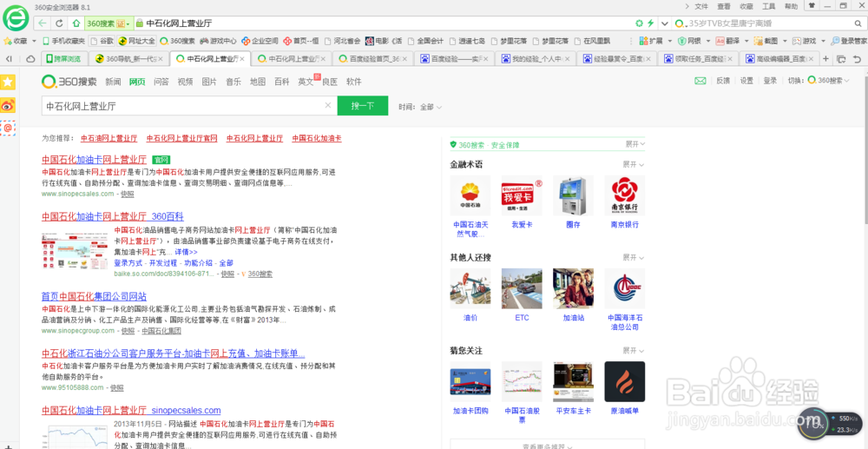
Task: Expand the 360搜索·安全保障 展开 section
Action: [x=635, y=144]
